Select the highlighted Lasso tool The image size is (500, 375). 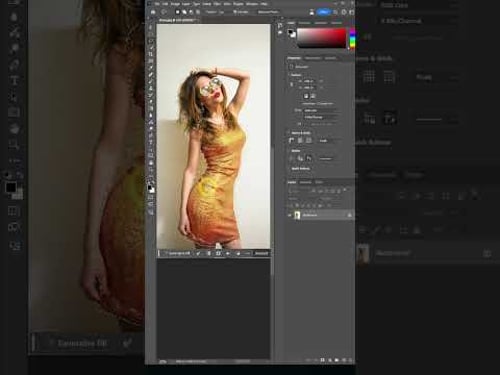pos(151,41)
